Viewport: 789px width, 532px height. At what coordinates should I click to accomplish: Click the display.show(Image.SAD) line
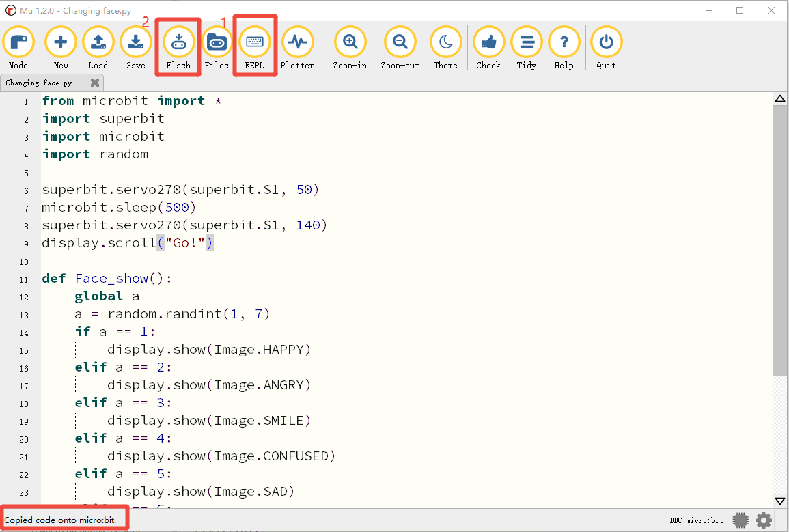coord(201,491)
